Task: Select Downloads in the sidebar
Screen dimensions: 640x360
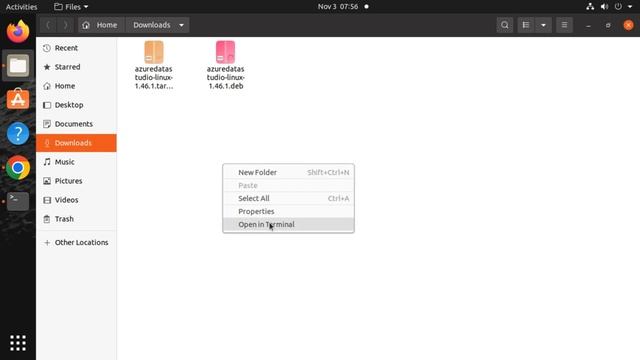Action: coord(76,143)
